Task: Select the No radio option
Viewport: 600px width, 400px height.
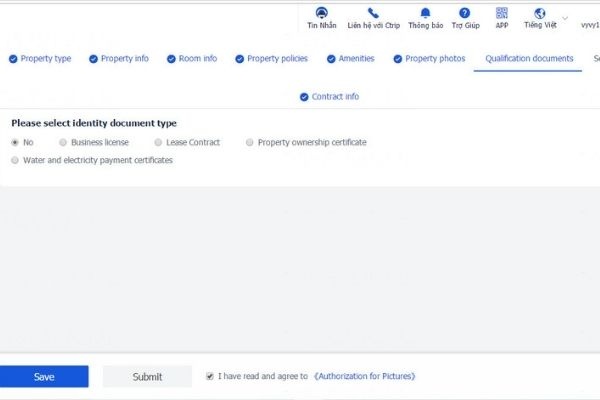Action: click(x=15, y=142)
